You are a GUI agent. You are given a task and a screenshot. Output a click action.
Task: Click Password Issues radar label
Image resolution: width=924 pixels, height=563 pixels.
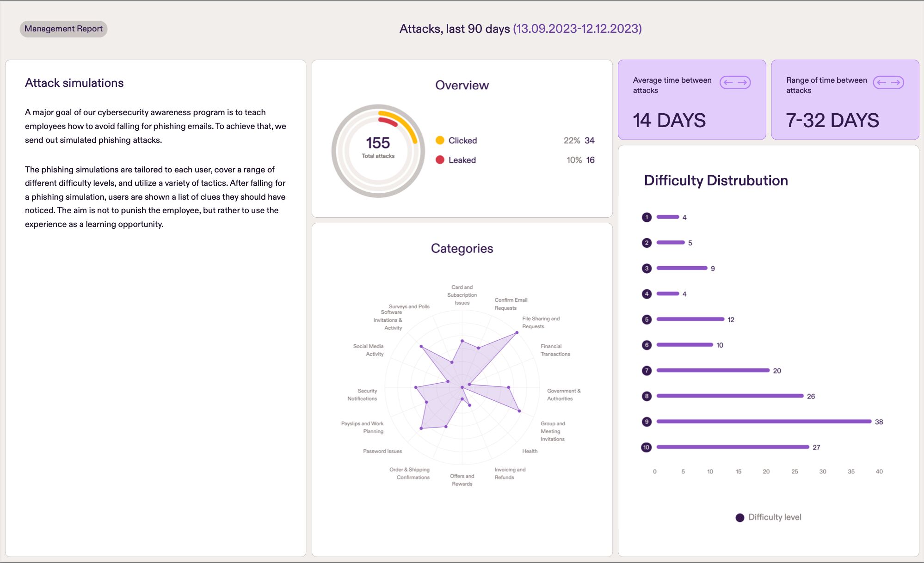(382, 451)
